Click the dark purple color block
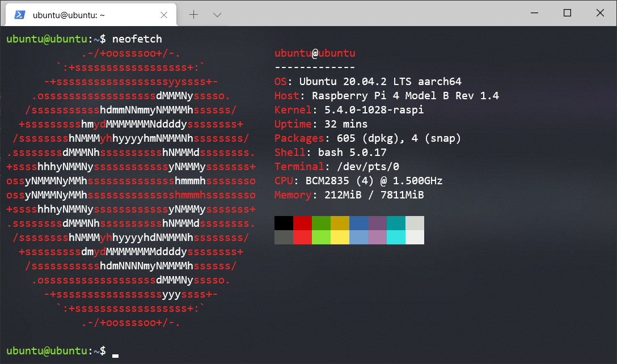The height and width of the screenshot is (364, 617). (x=377, y=223)
